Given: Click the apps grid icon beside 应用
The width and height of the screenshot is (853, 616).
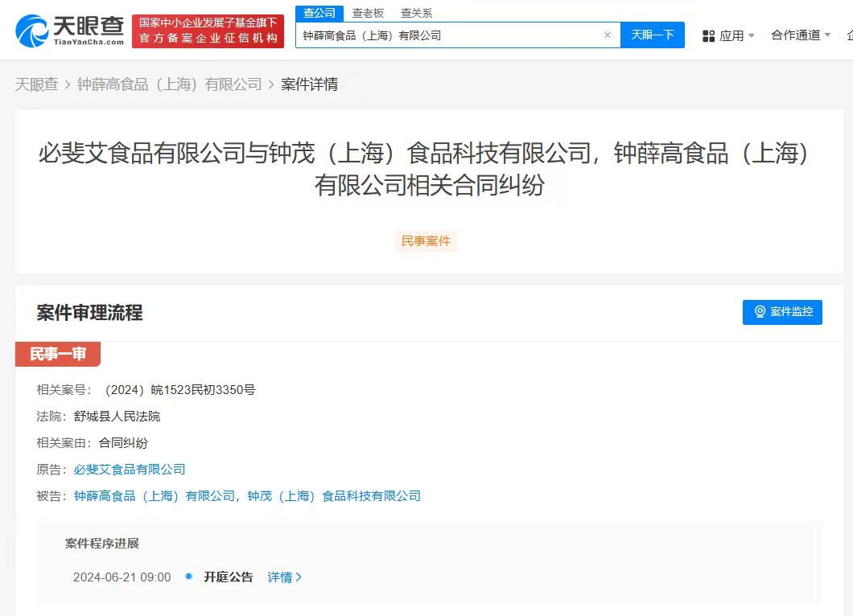Looking at the screenshot, I should click(x=708, y=35).
